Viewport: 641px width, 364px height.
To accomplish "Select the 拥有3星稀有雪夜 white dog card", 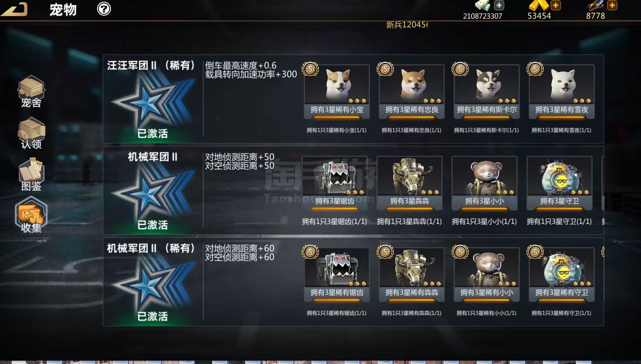I will coord(561,92).
